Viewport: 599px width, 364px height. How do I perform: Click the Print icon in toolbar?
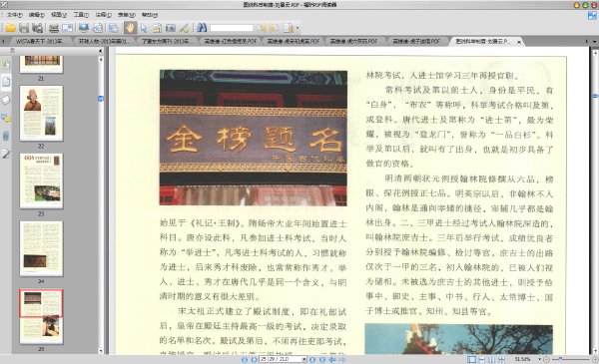coord(54,28)
